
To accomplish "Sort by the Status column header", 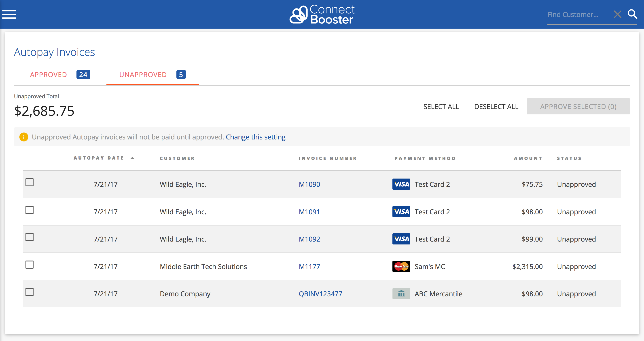I will point(569,158).
